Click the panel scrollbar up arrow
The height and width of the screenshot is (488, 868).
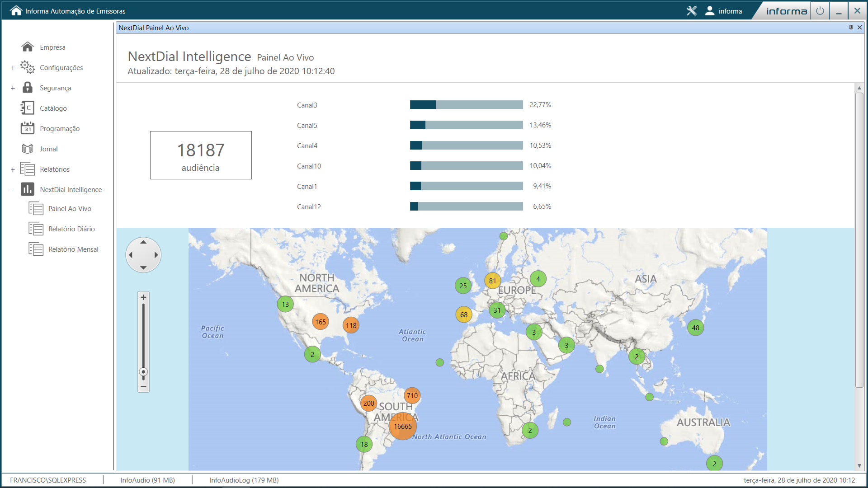pos(859,88)
